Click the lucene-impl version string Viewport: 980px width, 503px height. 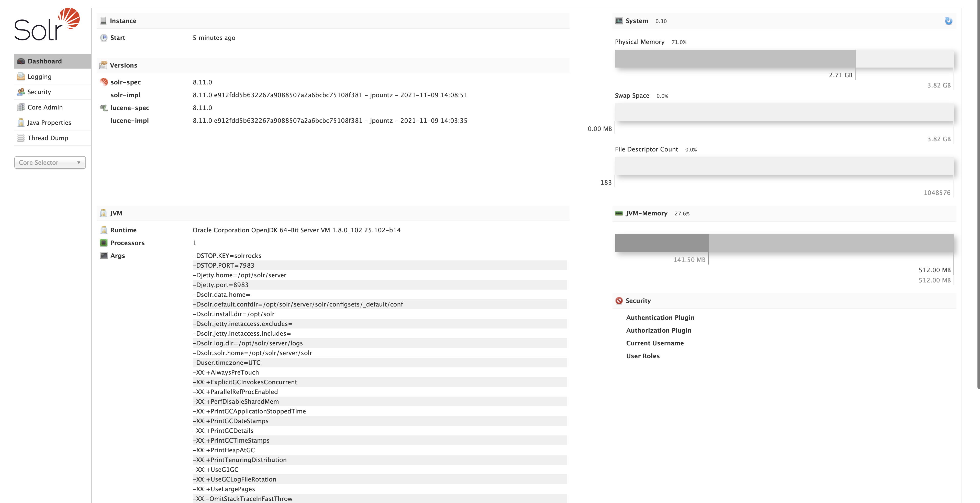tap(330, 121)
